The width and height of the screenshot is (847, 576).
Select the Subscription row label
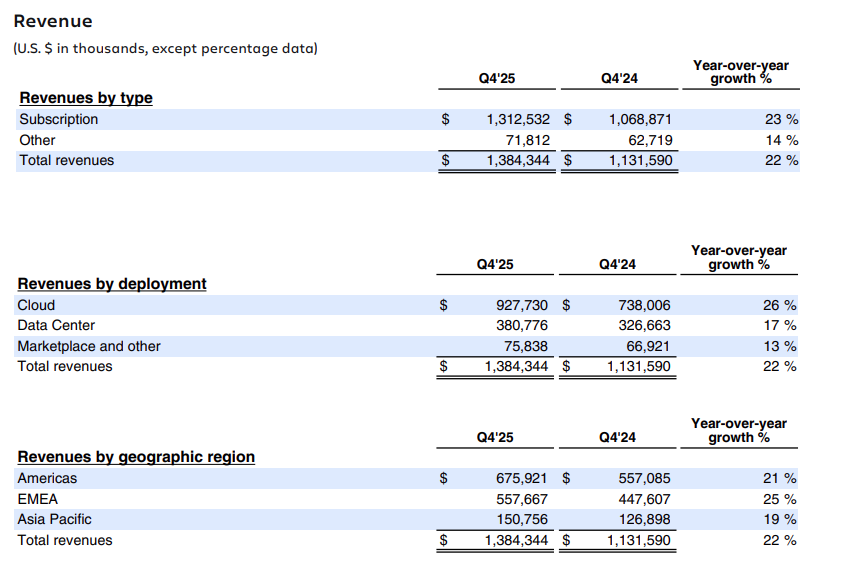click(x=59, y=119)
